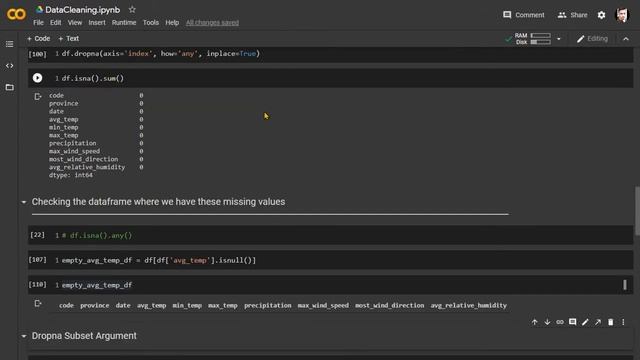Star the DataCleaning.ipynb notebook
Image resolution: width=640 pixels, height=360 pixels.
coord(132,9)
